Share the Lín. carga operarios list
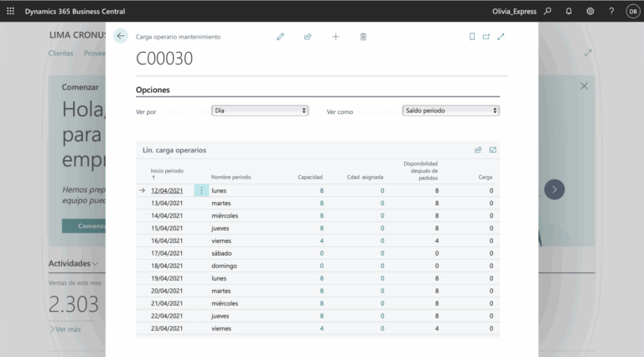The height and width of the screenshot is (357, 644). click(x=478, y=150)
